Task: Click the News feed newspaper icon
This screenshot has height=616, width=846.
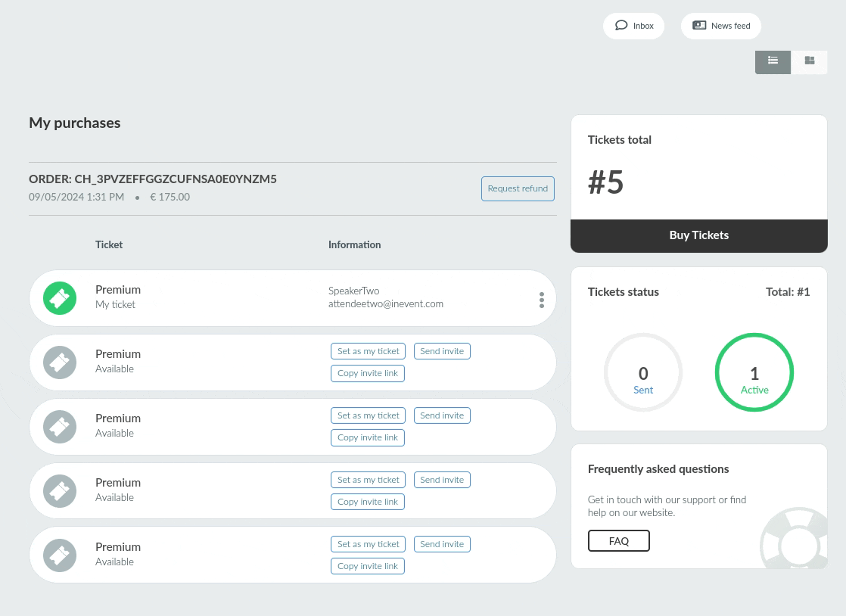Action: pos(699,26)
